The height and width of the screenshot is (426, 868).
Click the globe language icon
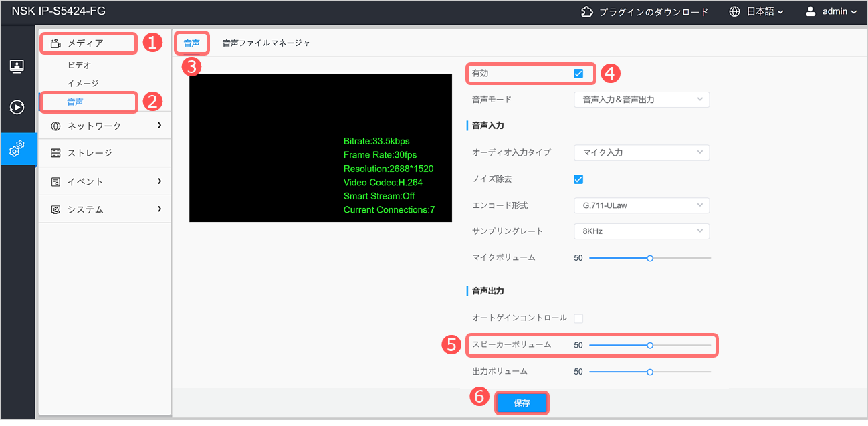735,11
